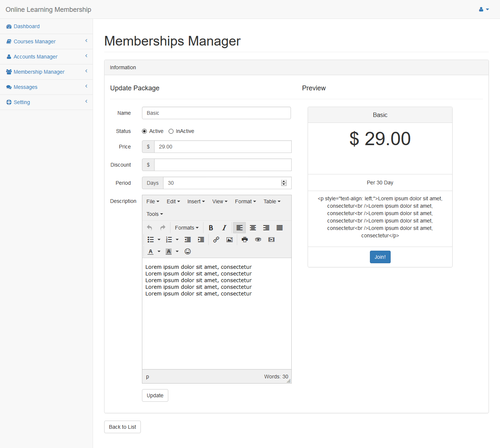
Task: Click the insert video icon
Action: pos(271,240)
